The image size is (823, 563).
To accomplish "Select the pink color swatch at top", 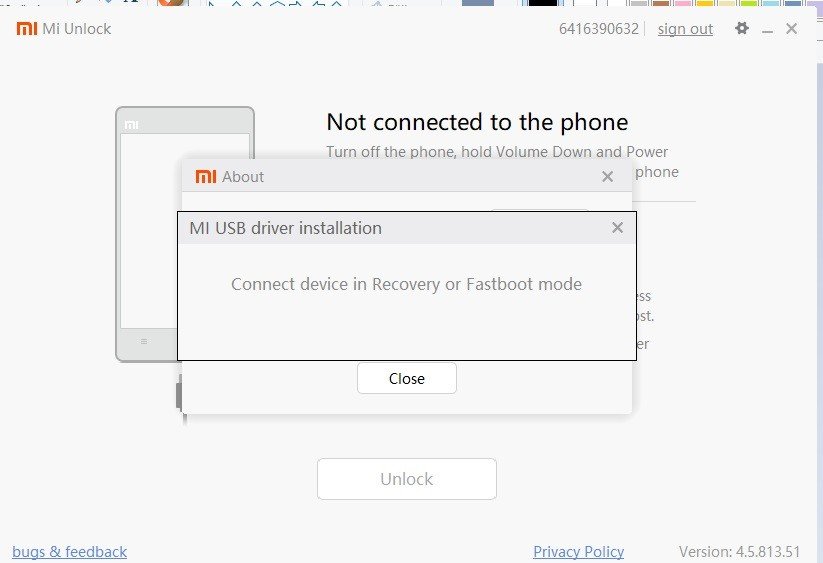I will point(682,3).
